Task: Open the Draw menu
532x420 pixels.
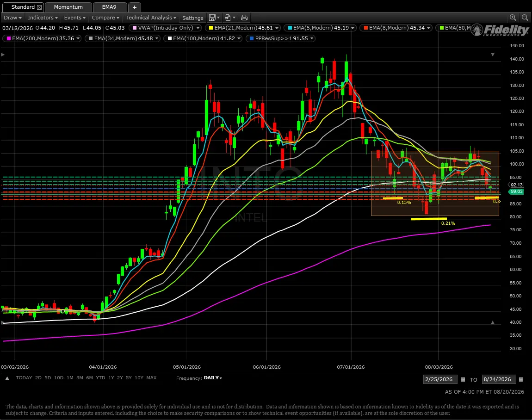Action: pos(12,18)
